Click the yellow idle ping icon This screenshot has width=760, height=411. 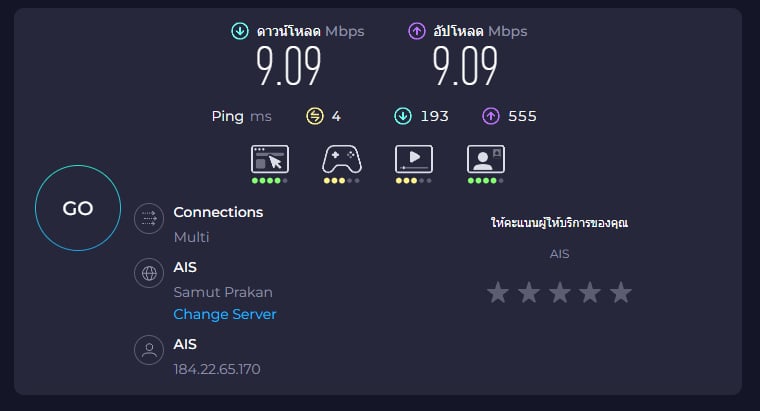coord(314,116)
